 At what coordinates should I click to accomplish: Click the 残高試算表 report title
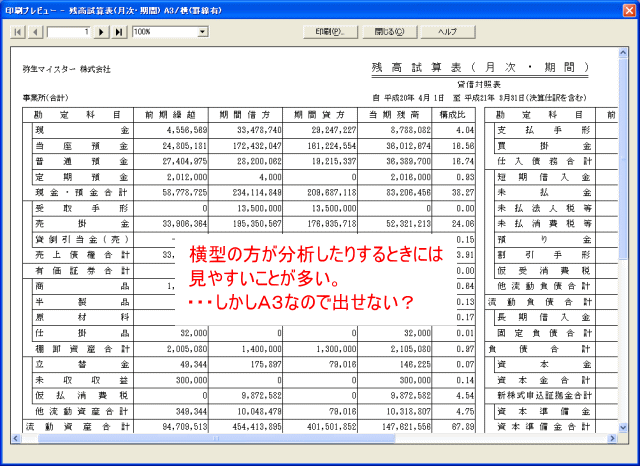[480, 67]
